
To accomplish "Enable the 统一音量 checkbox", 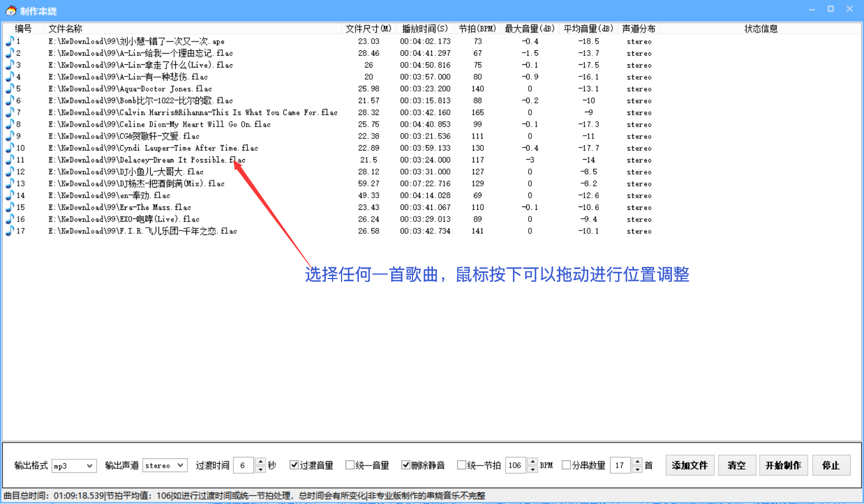I will click(349, 465).
